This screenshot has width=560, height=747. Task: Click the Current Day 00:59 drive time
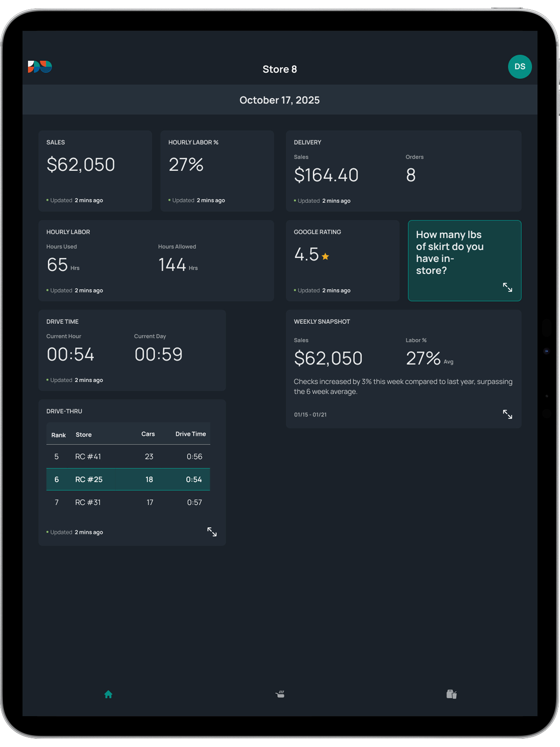click(x=158, y=354)
